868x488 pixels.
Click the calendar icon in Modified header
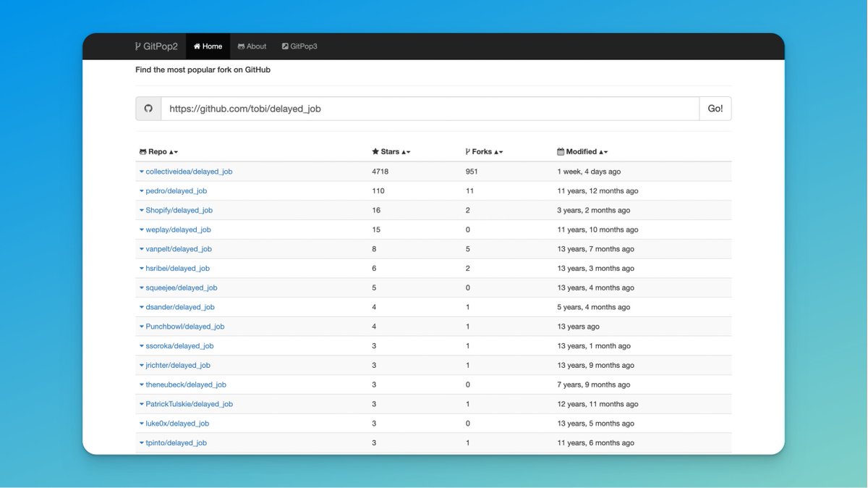[x=561, y=152]
